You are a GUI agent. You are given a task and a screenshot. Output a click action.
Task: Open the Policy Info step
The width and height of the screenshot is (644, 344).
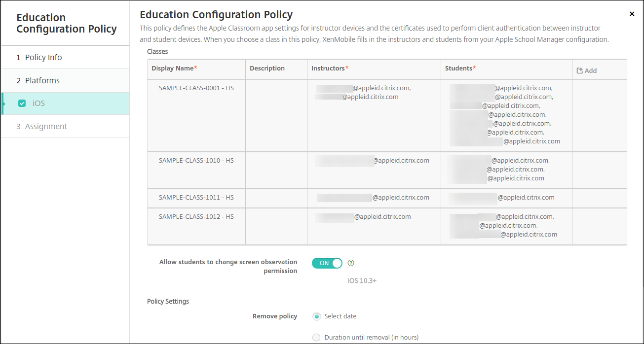(43, 58)
